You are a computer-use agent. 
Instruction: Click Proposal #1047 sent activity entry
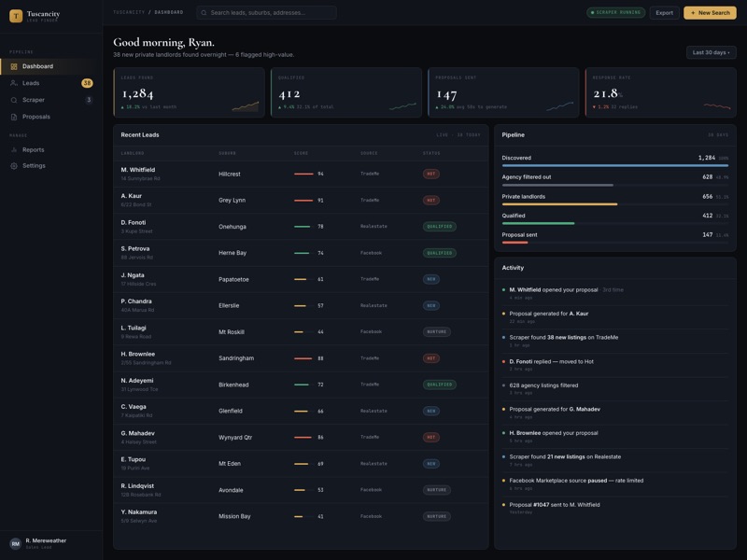[615, 508]
